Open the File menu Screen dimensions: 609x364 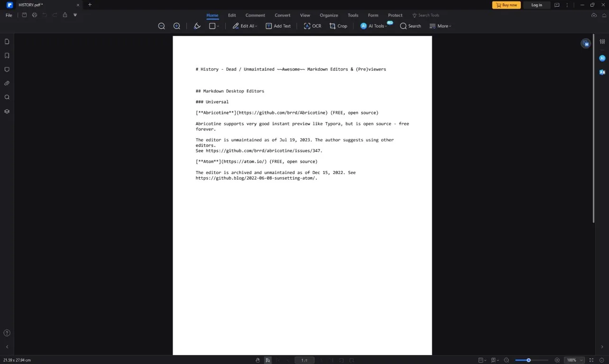[9, 15]
